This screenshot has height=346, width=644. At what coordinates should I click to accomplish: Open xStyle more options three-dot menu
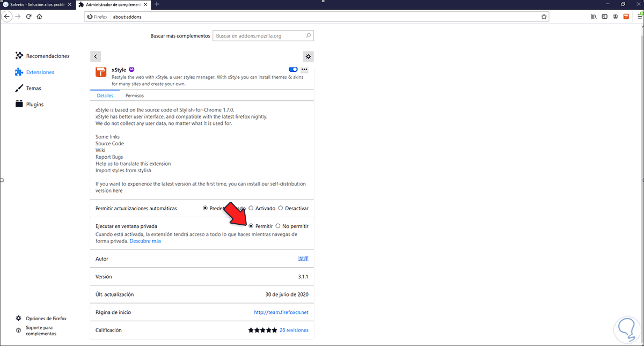[x=304, y=70]
